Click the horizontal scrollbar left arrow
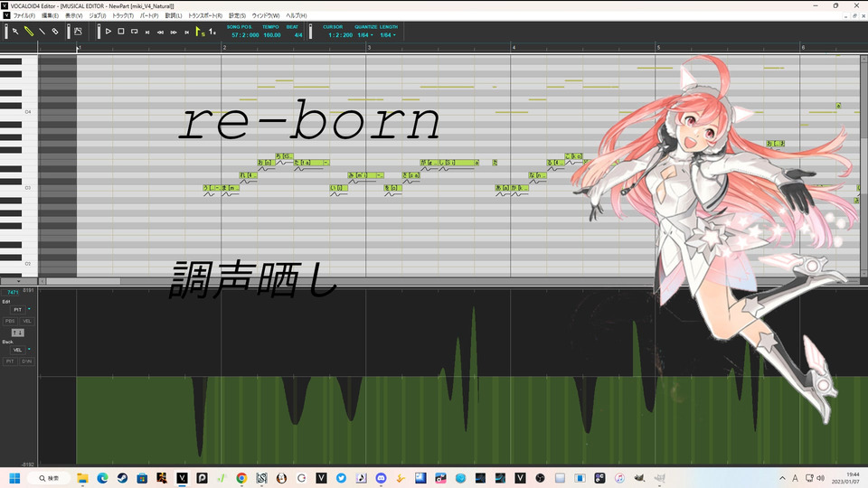868x488 pixels. click(42, 282)
